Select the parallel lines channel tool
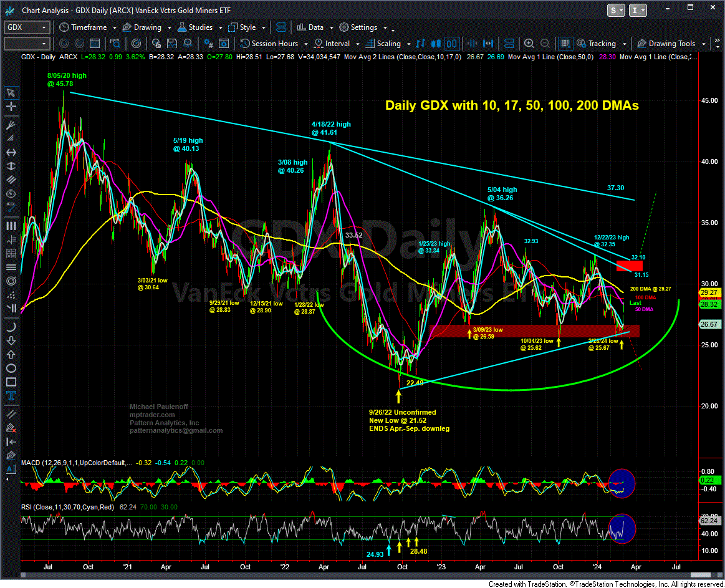 pos(11,180)
